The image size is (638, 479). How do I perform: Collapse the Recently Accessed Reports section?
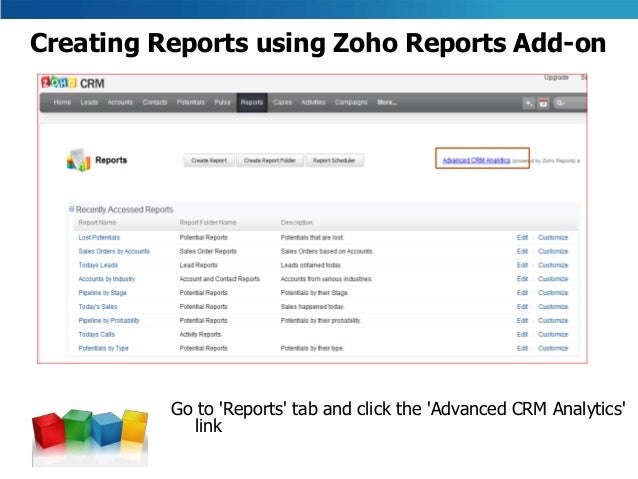[72, 209]
